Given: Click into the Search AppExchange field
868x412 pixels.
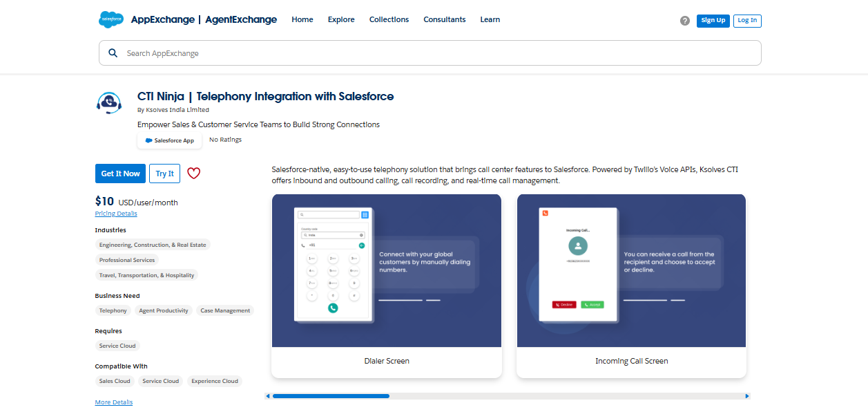Looking at the screenshot, I should pyautogui.click(x=435, y=53).
